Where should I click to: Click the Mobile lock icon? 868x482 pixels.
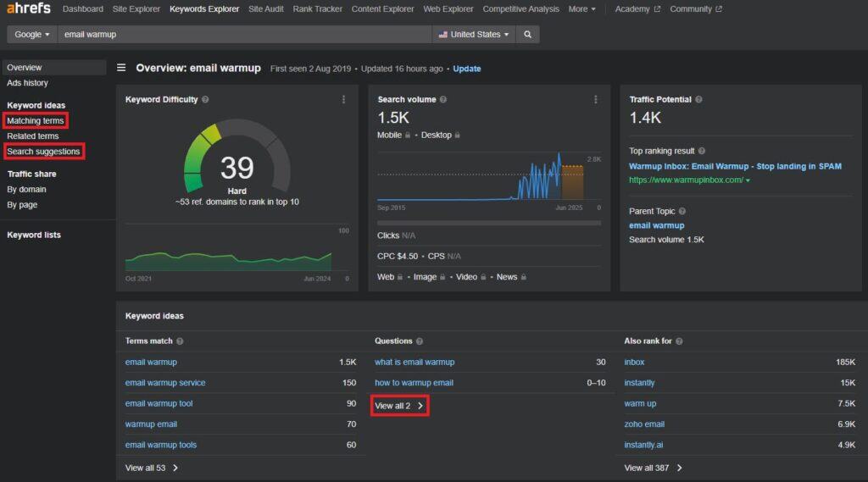click(408, 135)
